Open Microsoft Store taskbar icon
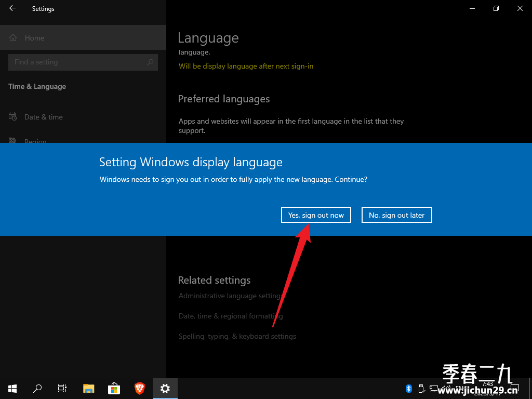 point(114,389)
